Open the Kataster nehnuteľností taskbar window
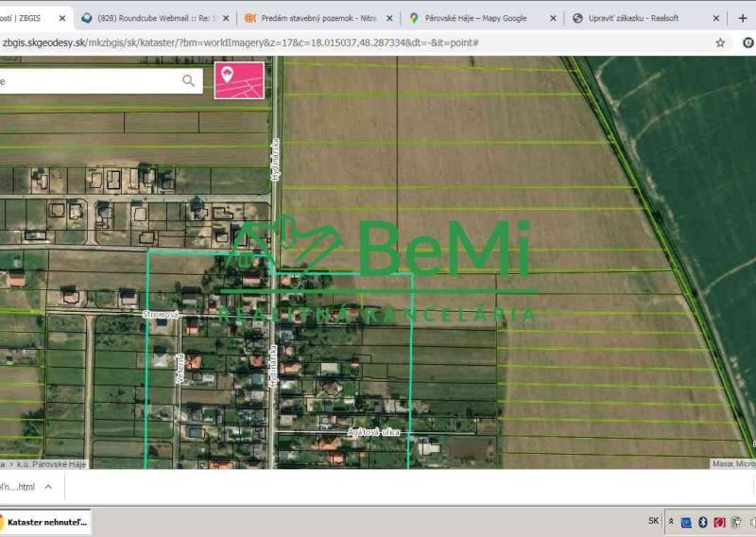This screenshot has height=537, width=756. (45, 522)
